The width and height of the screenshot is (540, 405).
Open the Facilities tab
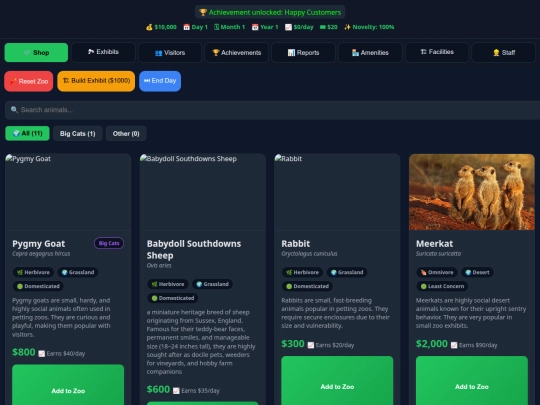[x=437, y=52]
